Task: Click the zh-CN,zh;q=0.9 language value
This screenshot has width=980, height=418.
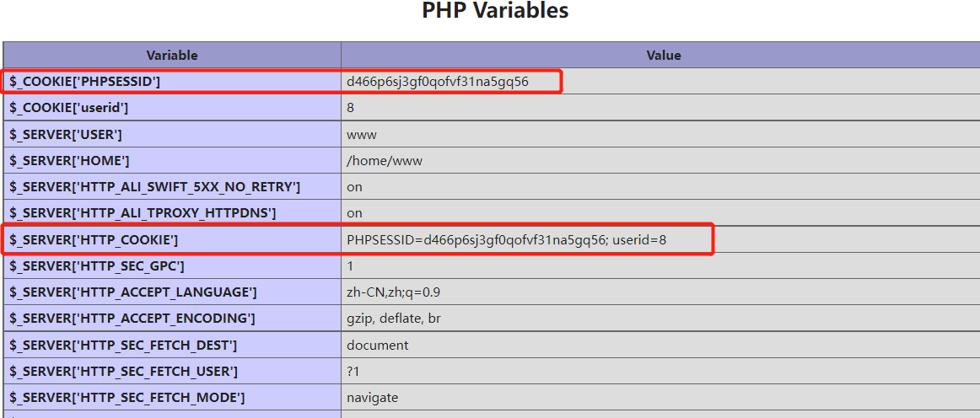Action: click(397, 292)
